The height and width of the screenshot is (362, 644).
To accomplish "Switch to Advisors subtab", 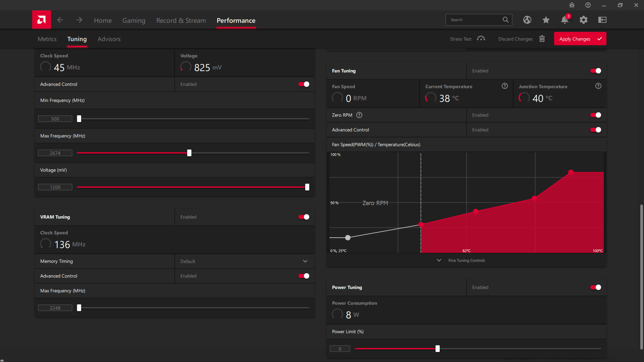I will 109,39.
